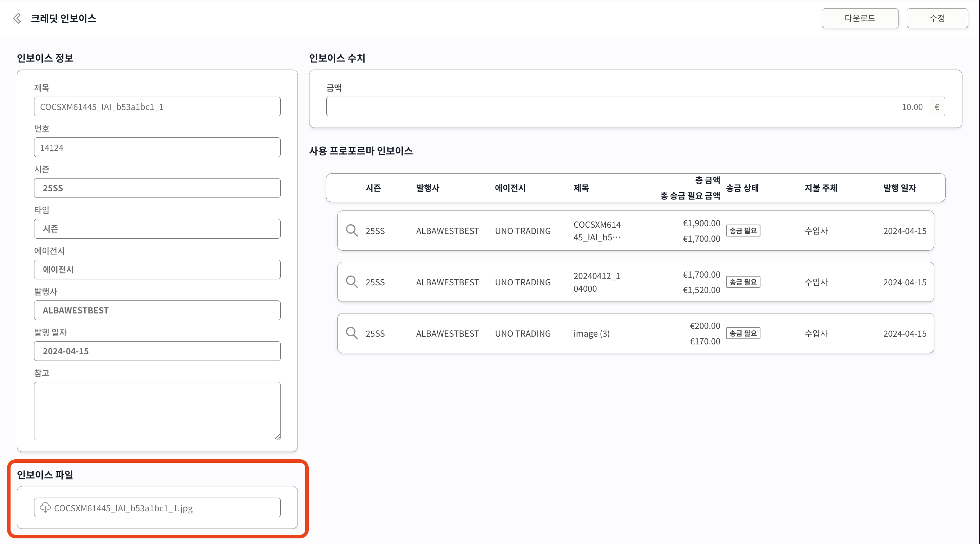
Task: Click the 제목 input field
Action: (x=157, y=107)
